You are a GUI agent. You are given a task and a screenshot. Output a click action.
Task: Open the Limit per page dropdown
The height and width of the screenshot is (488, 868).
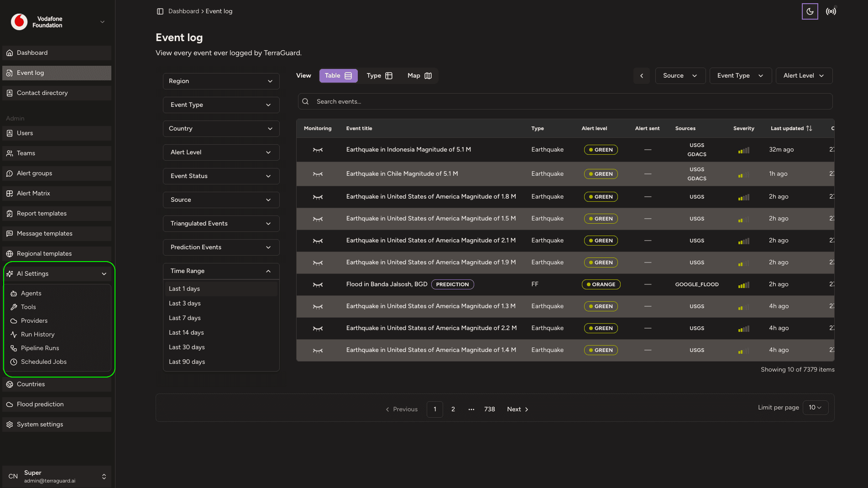[815, 408]
